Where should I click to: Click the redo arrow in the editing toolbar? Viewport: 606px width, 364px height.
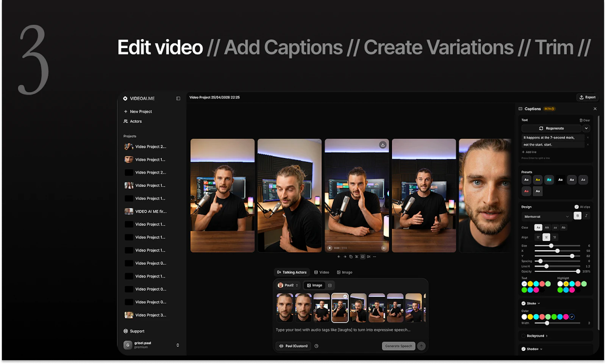point(345,257)
